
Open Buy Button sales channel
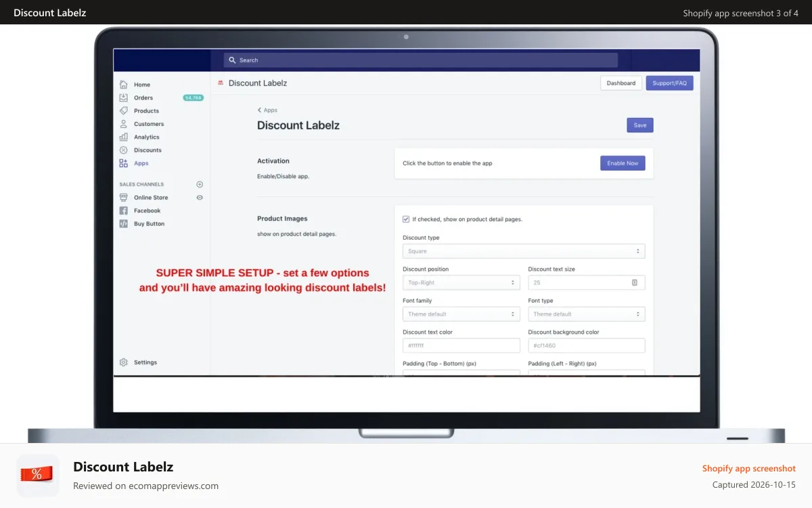click(149, 224)
